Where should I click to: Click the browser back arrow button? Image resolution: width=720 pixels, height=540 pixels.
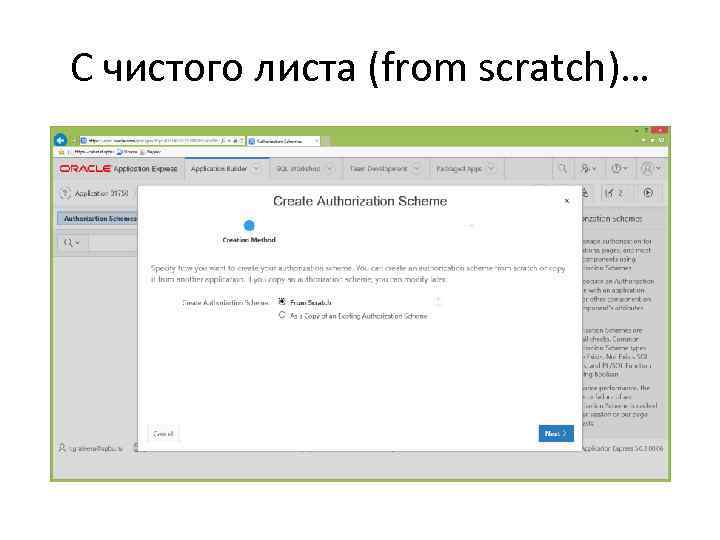(x=60, y=140)
